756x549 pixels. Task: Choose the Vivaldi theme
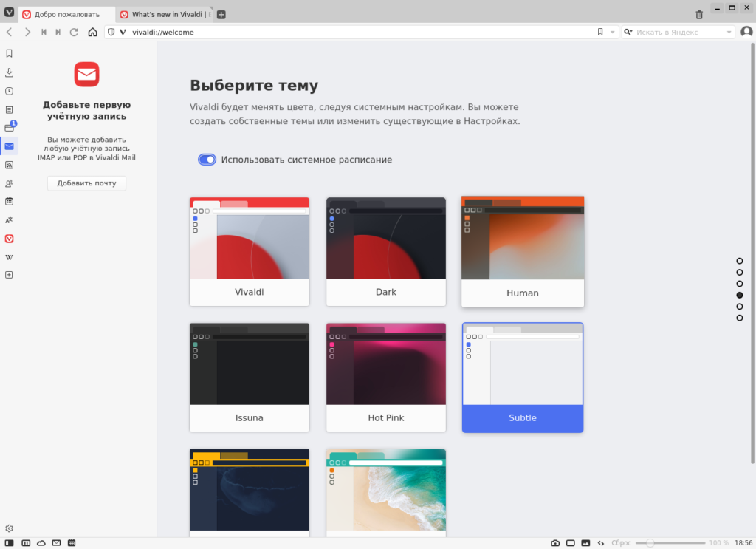[250, 251]
